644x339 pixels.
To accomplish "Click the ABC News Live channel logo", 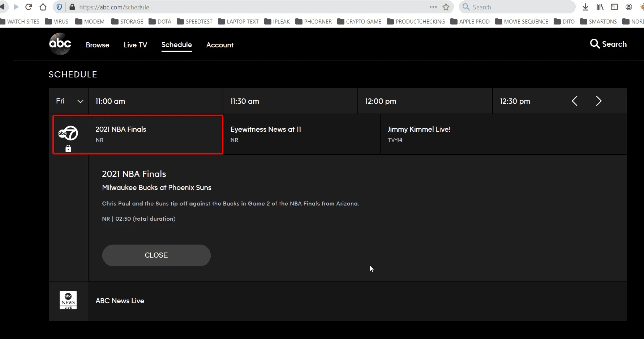I will click(x=68, y=300).
